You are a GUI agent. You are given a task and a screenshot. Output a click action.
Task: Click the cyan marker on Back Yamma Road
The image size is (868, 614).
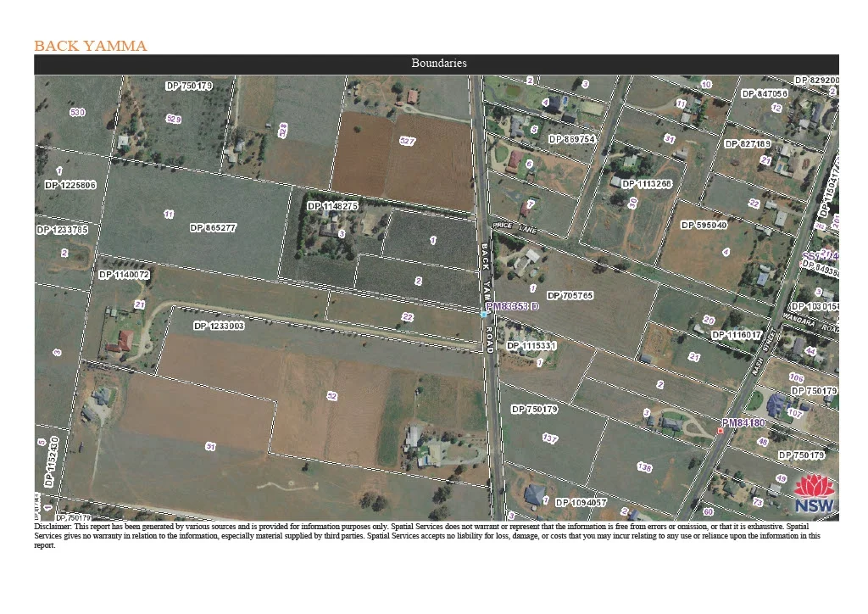(x=485, y=313)
